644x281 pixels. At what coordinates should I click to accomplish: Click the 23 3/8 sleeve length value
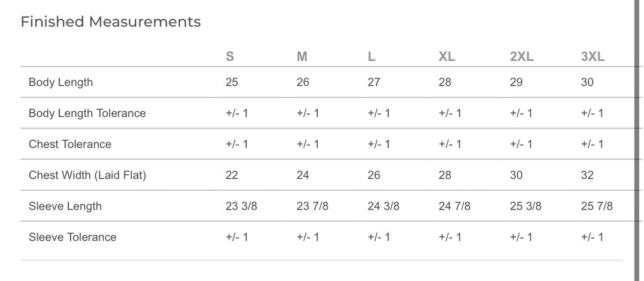pos(241,206)
